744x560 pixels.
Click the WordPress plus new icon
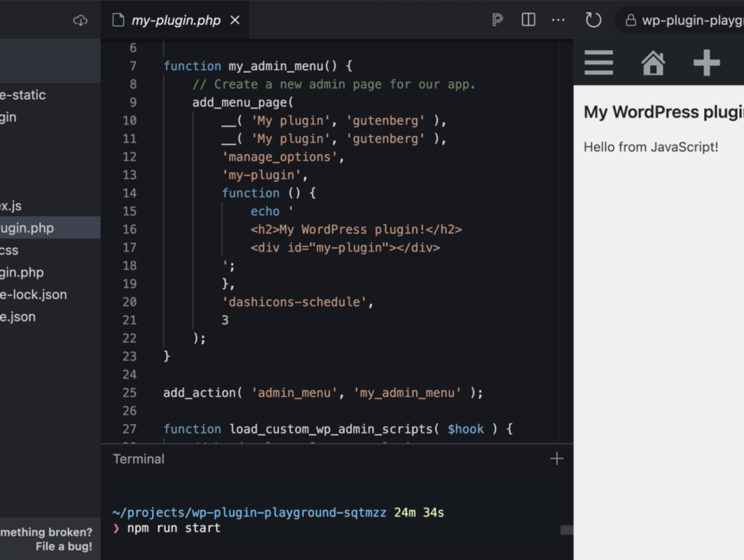coord(706,62)
